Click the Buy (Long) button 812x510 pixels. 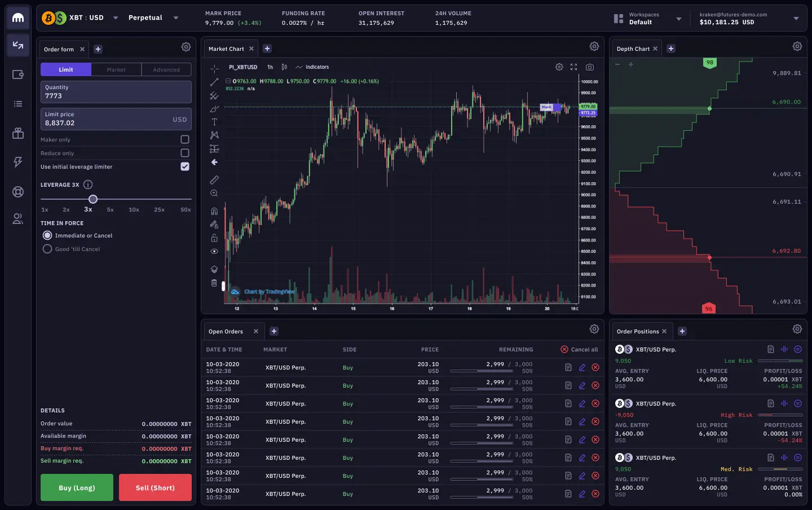77,487
